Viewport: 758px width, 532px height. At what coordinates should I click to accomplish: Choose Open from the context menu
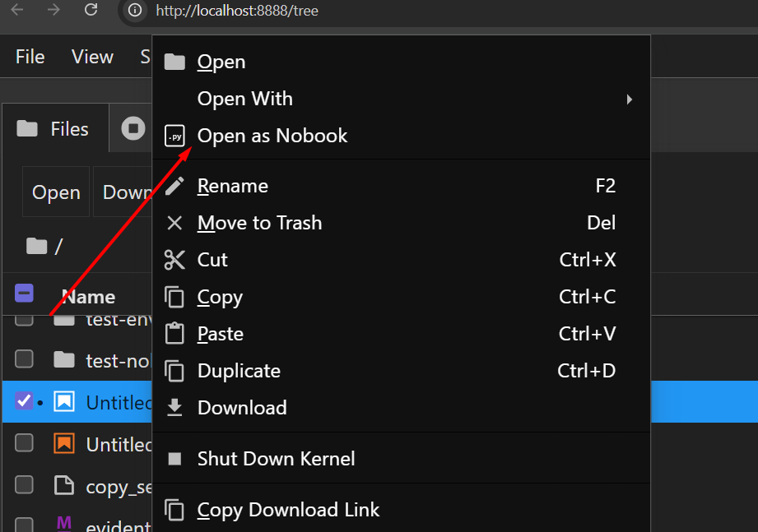pyautogui.click(x=402, y=62)
